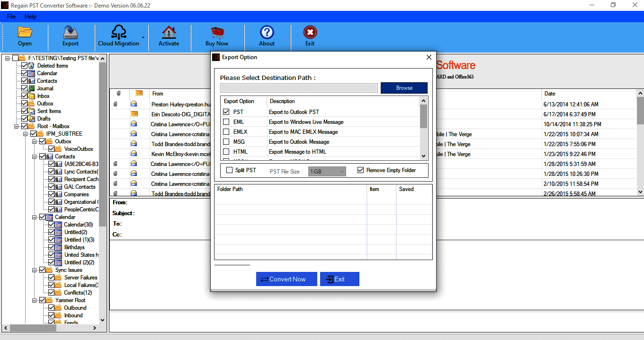Viewport: 644px width, 340px height.
Task: Click the Export toolbar icon
Action: pyautogui.click(x=71, y=32)
